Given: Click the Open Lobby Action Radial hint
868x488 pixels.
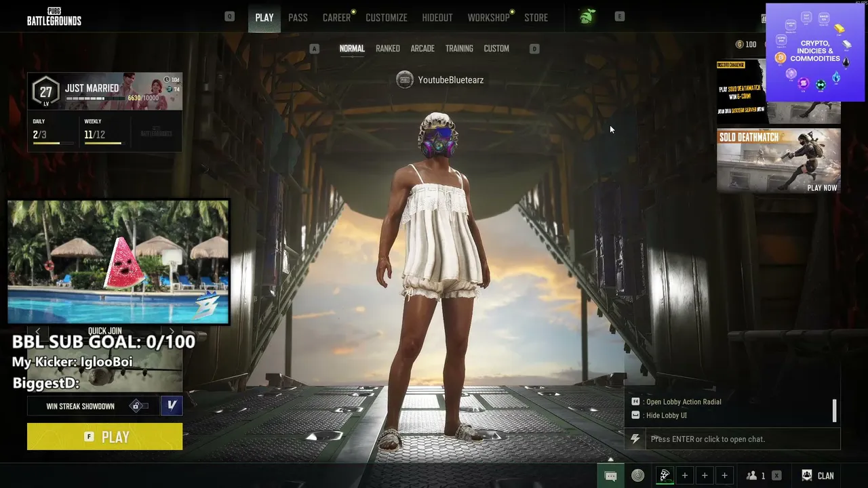Looking at the screenshot, I should point(684,402).
